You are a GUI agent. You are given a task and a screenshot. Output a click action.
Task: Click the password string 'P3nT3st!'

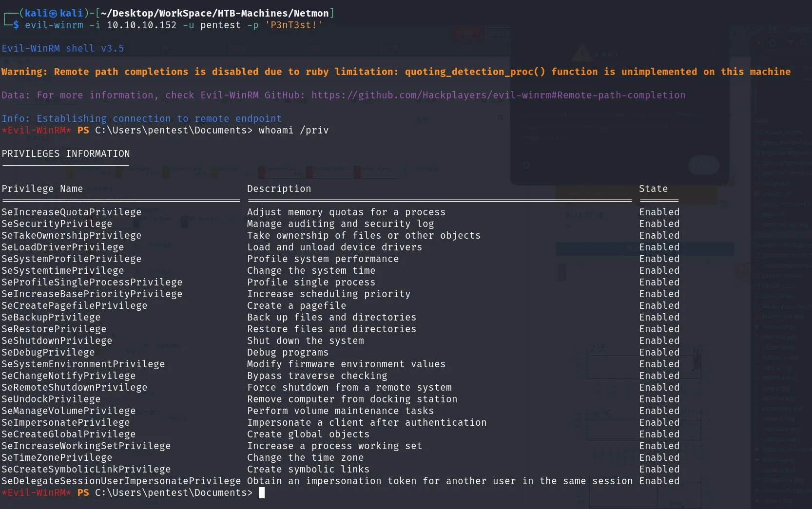pyautogui.click(x=294, y=25)
